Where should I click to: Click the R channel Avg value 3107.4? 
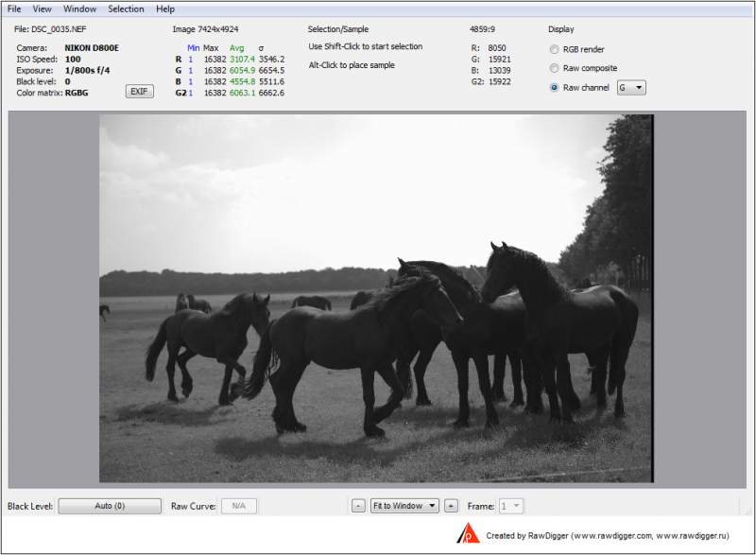242,59
